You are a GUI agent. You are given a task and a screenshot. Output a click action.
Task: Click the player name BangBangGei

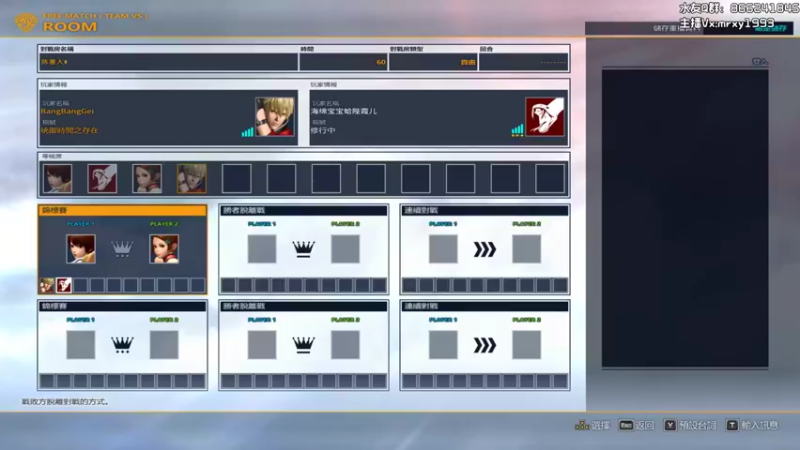(x=67, y=111)
